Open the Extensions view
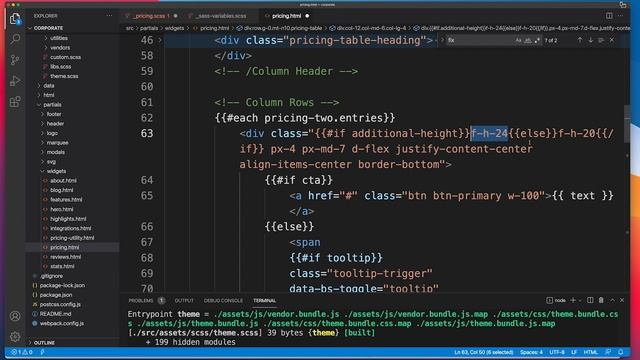This screenshot has height=360, width=640. (x=15, y=102)
